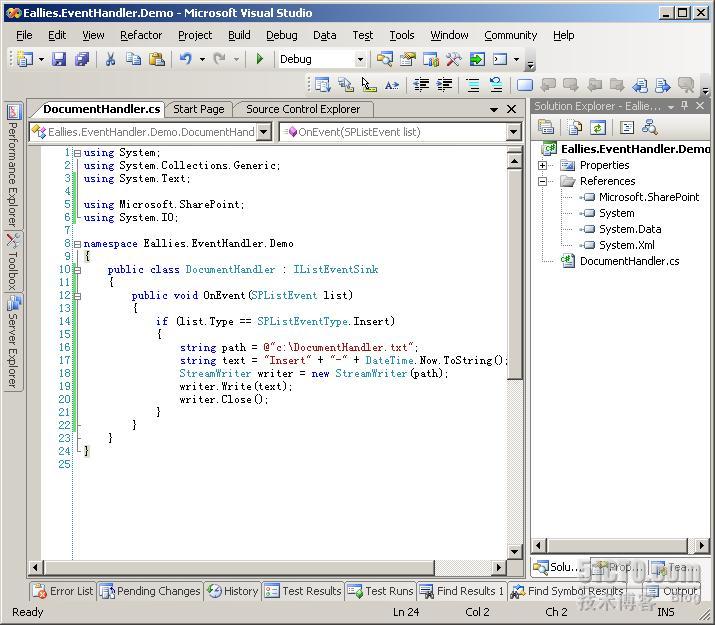Open the Toolbox side tab
This screenshot has height=625, width=715.
coord(14,262)
